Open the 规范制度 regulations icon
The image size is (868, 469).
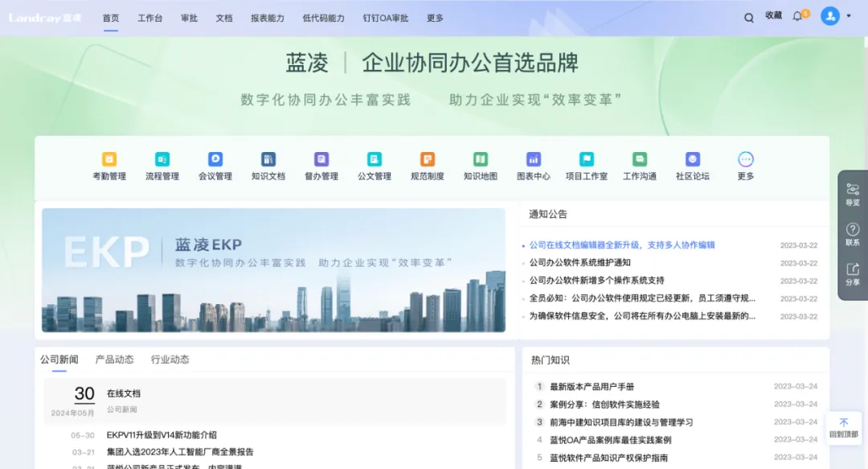pyautogui.click(x=428, y=159)
